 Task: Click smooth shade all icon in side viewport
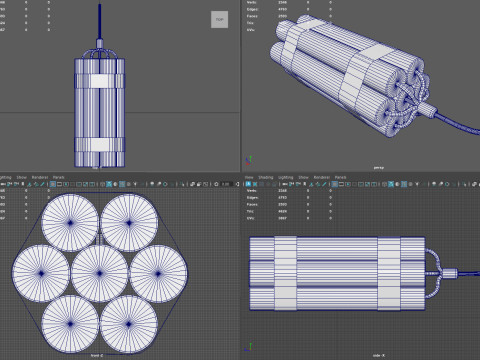(391, 184)
